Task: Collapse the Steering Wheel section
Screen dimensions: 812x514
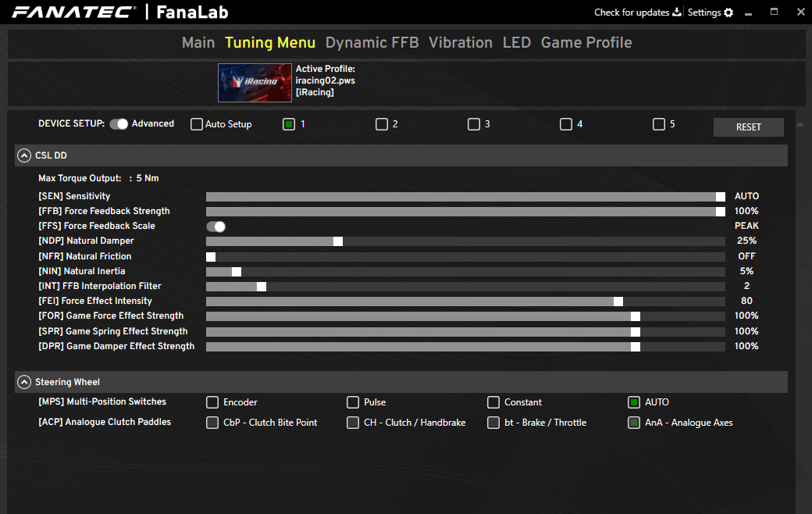Action: coord(24,382)
